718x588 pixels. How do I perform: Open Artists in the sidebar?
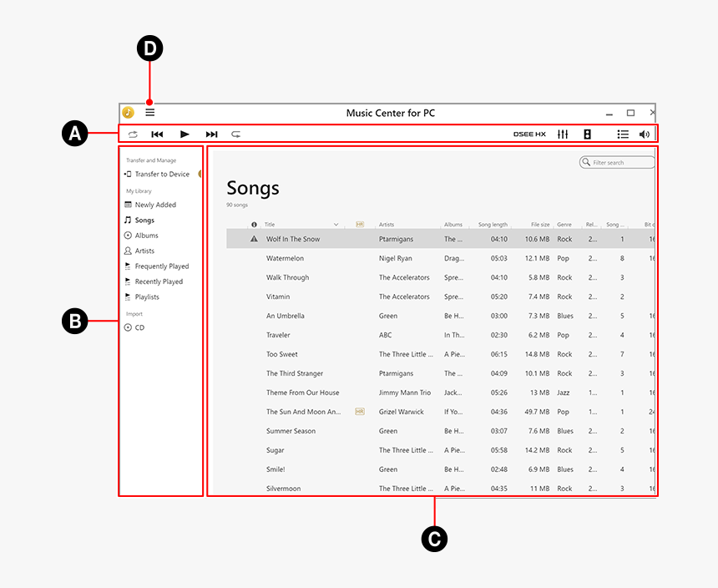[x=139, y=251]
